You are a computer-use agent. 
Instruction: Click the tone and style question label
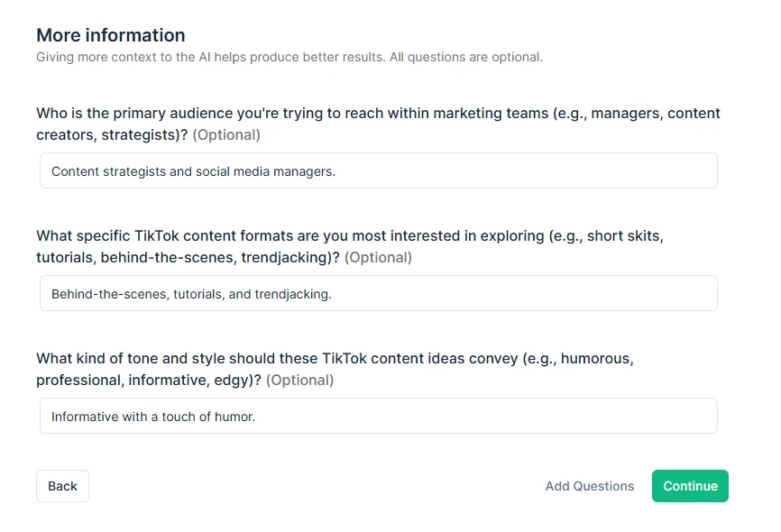[x=335, y=359]
